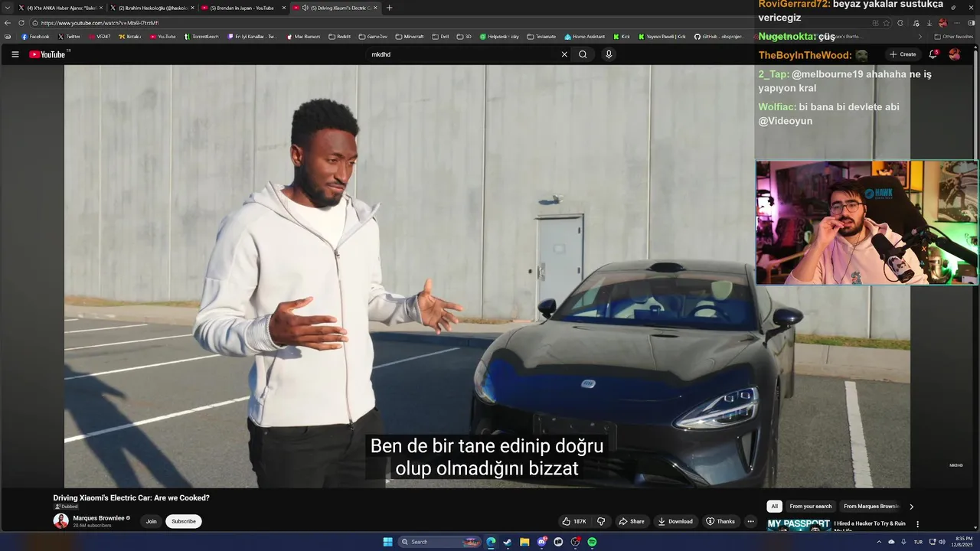Reload the current page

21,23
